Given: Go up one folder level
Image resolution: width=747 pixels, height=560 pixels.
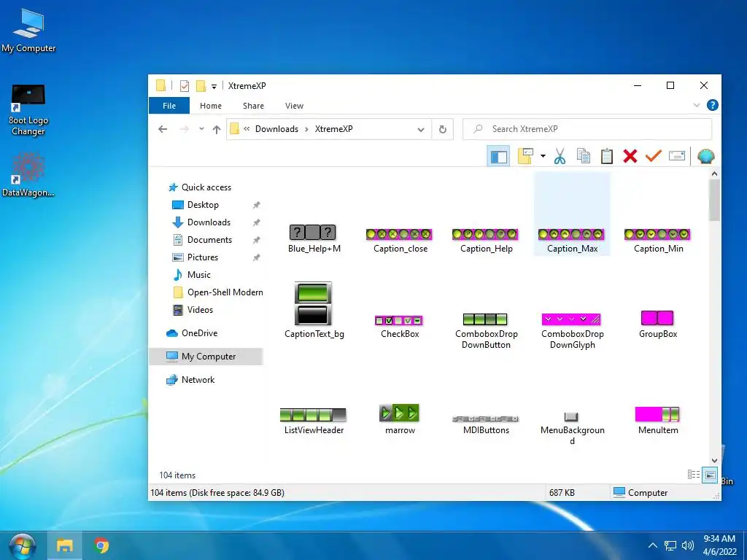Looking at the screenshot, I should pos(217,129).
